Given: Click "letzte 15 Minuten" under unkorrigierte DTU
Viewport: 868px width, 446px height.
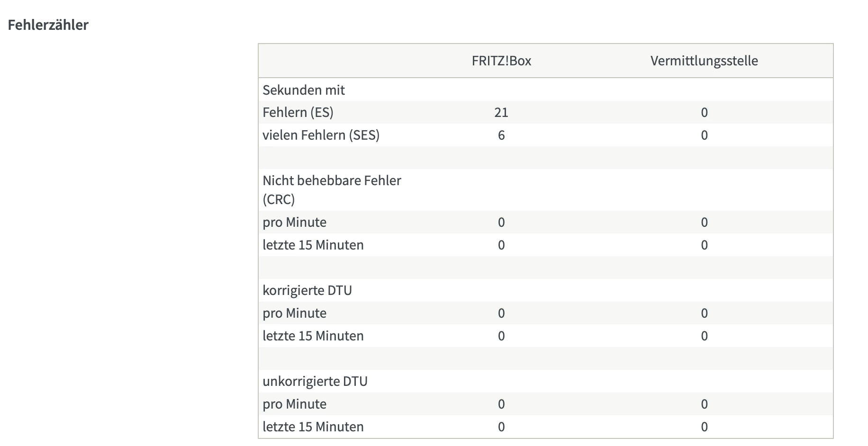Looking at the screenshot, I should click(313, 427).
